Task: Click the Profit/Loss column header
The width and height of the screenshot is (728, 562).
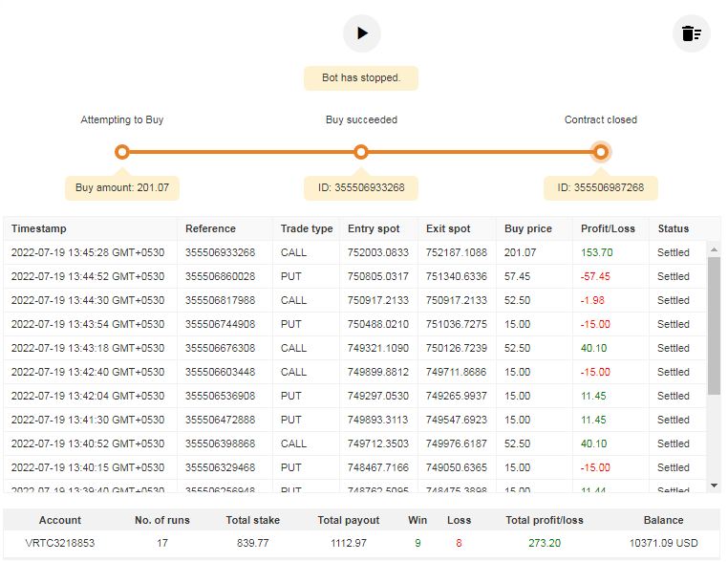Action: pos(608,229)
